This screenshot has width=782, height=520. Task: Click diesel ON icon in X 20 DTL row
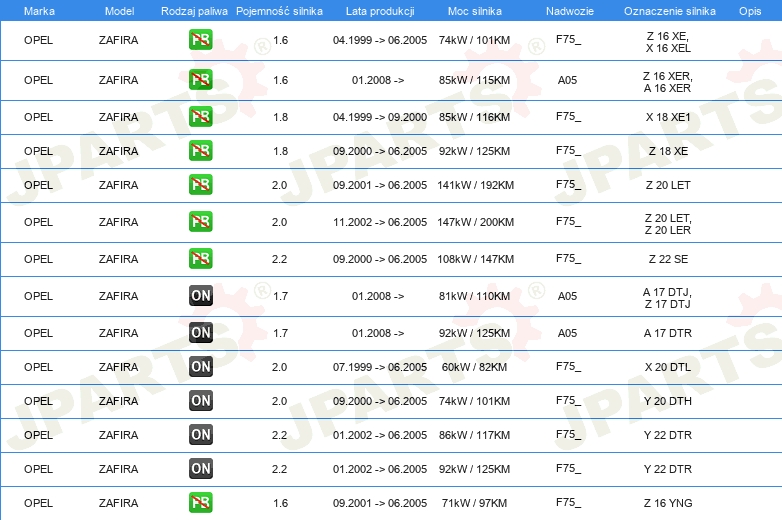coord(200,366)
